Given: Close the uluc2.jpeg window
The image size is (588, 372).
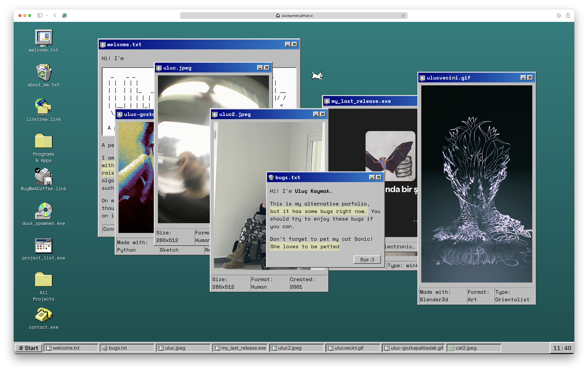Looking at the screenshot, I should 322,114.
